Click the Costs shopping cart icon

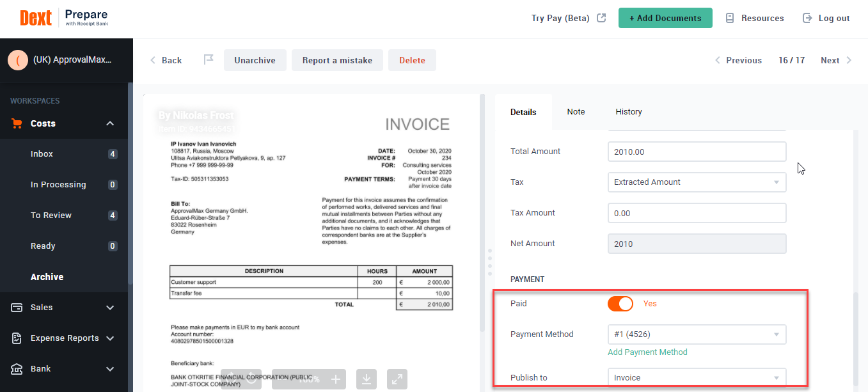pos(17,123)
